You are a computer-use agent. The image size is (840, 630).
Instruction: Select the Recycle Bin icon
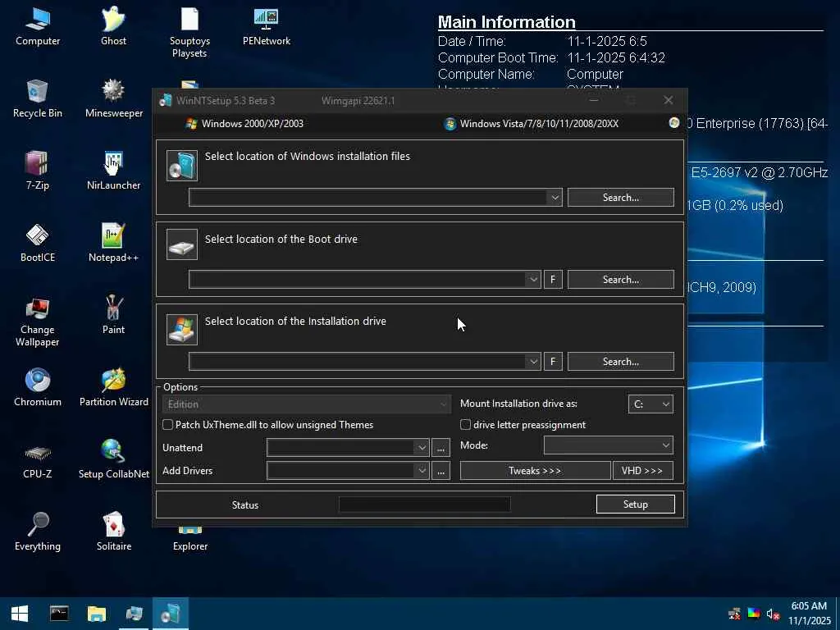pos(38,99)
